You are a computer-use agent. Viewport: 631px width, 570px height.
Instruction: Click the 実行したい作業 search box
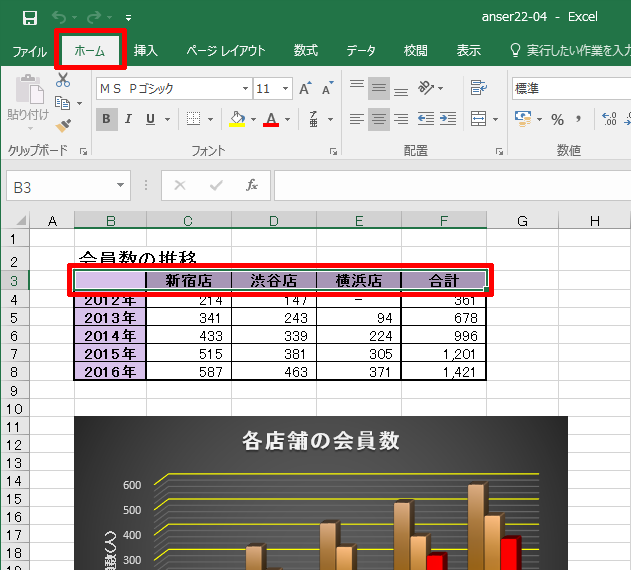pos(569,51)
